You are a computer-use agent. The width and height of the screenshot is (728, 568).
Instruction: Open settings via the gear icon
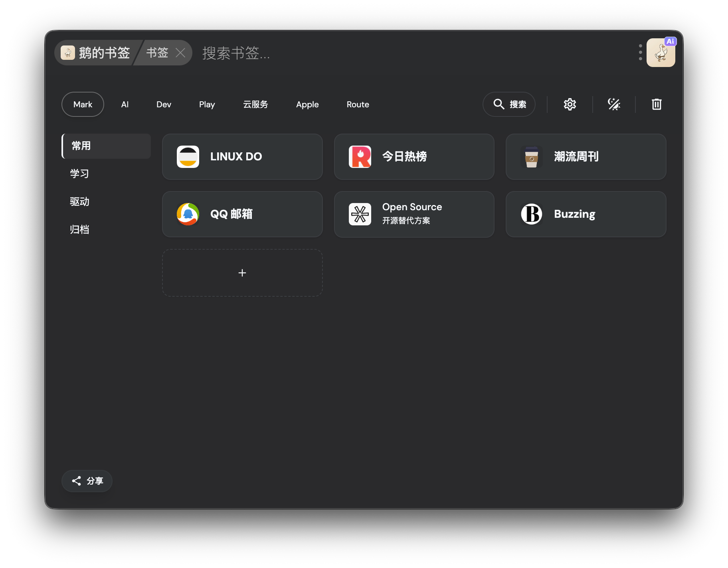click(570, 105)
